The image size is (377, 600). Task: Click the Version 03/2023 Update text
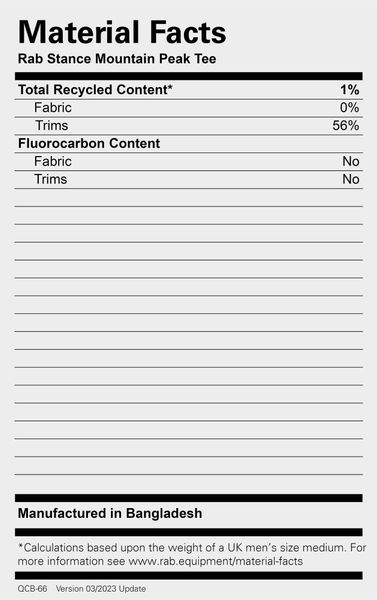[101, 589]
